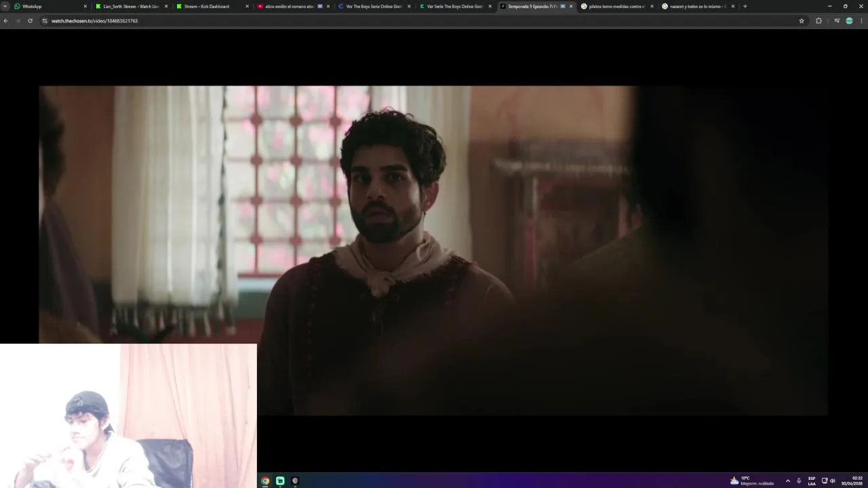Close the 'nazaret y belen' tab

pyautogui.click(x=732, y=6)
